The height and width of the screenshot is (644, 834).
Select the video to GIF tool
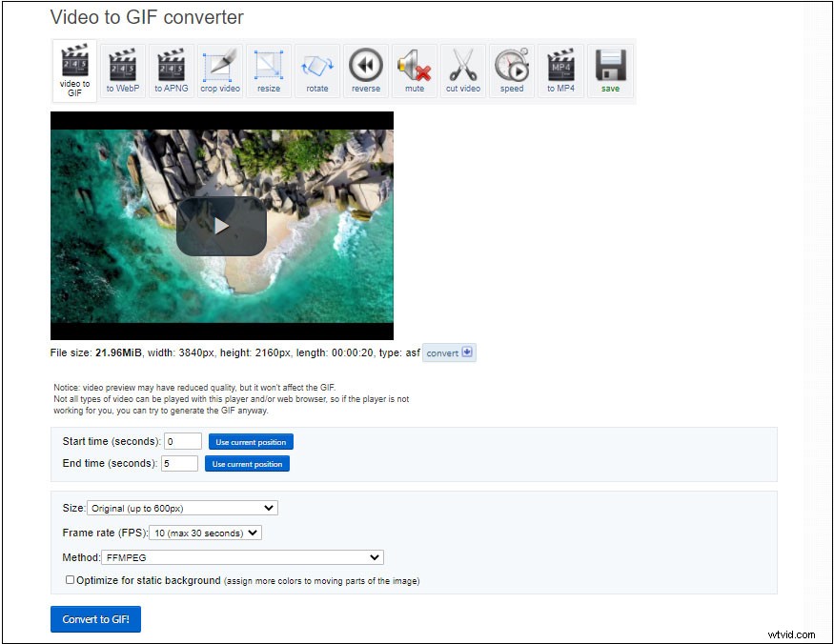pos(74,69)
